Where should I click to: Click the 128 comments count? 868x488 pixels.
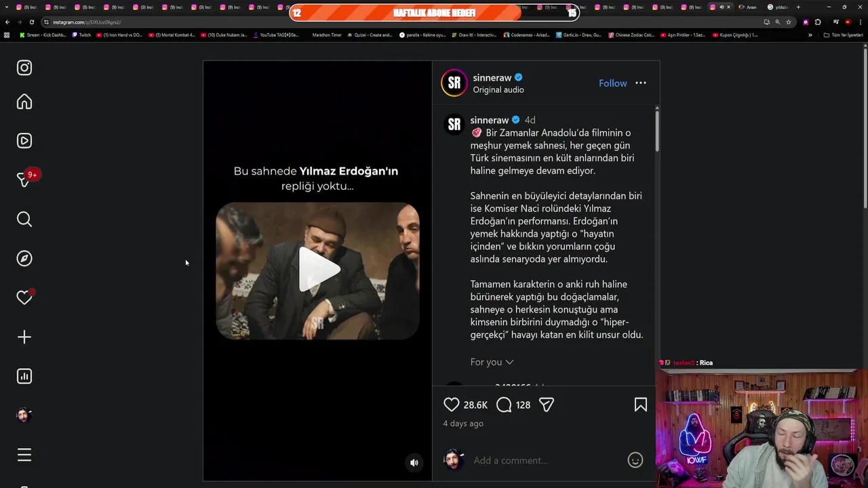(x=523, y=405)
